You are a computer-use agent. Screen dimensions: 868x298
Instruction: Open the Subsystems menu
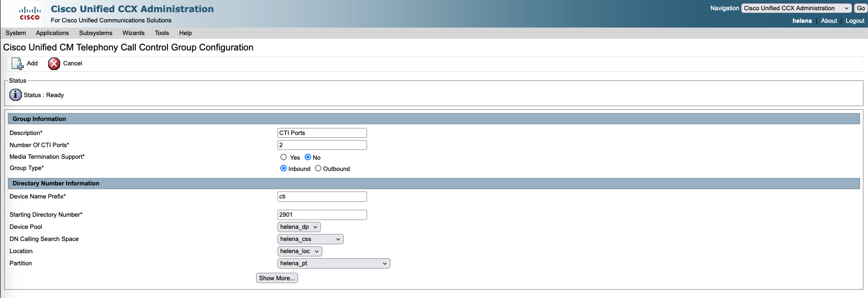pos(96,33)
